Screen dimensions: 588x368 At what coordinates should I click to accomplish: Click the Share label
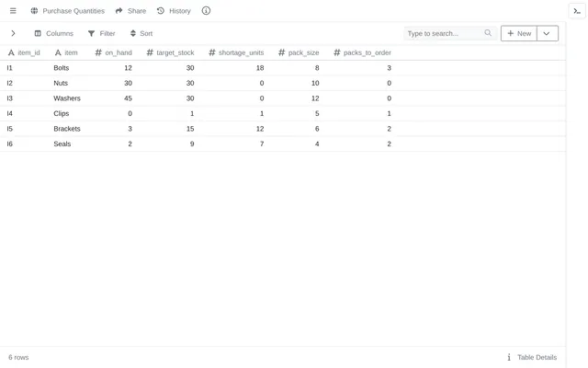click(x=137, y=11)
